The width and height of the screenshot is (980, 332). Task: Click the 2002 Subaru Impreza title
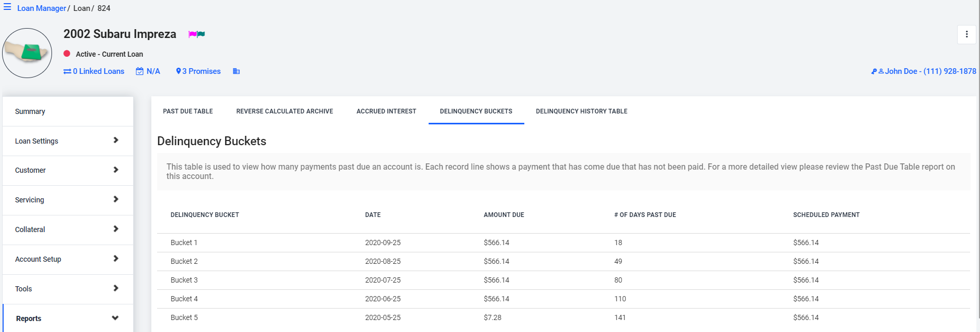point(120,34)
